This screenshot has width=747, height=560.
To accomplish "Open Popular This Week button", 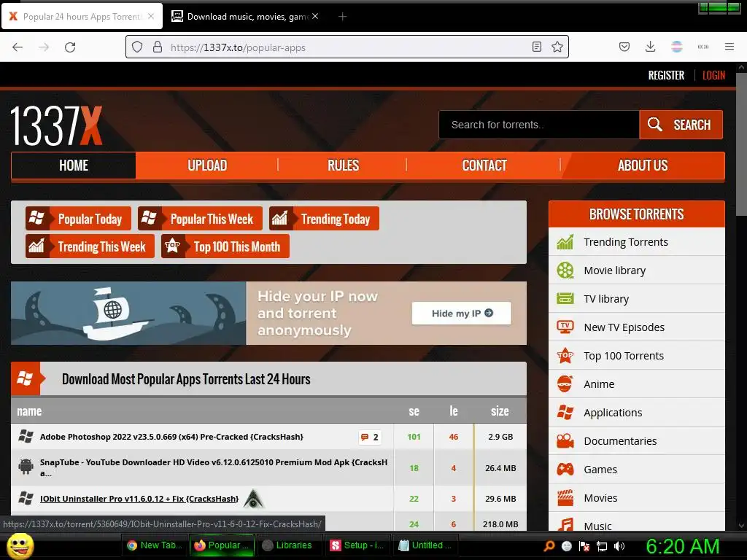I will (x=200, y=219).
